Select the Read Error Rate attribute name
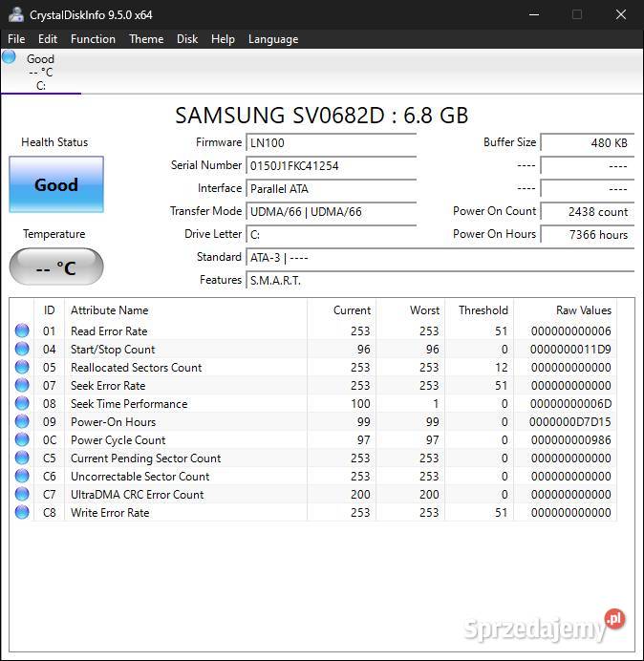The image size is (644, 661). tap(109, 331)
